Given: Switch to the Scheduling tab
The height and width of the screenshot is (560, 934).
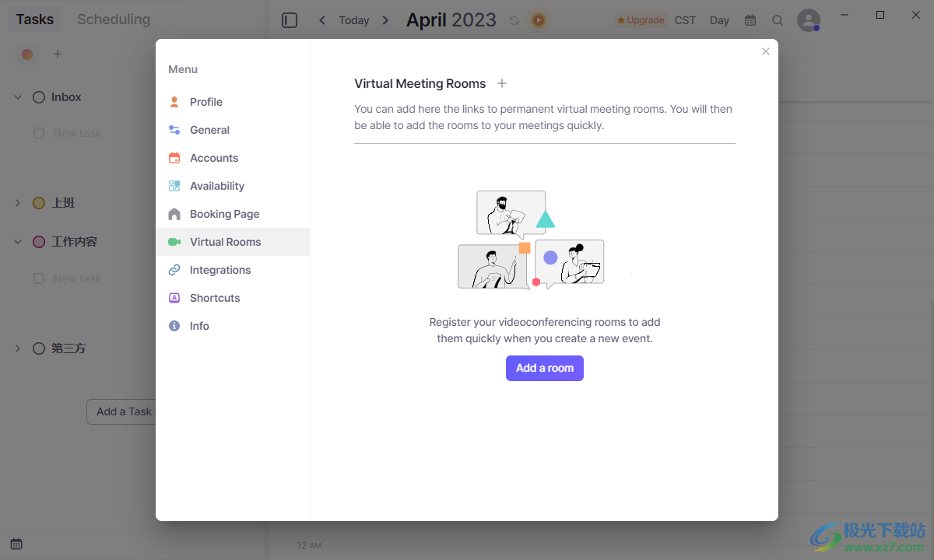Looking at the screenshot, I should click(114, 19).
